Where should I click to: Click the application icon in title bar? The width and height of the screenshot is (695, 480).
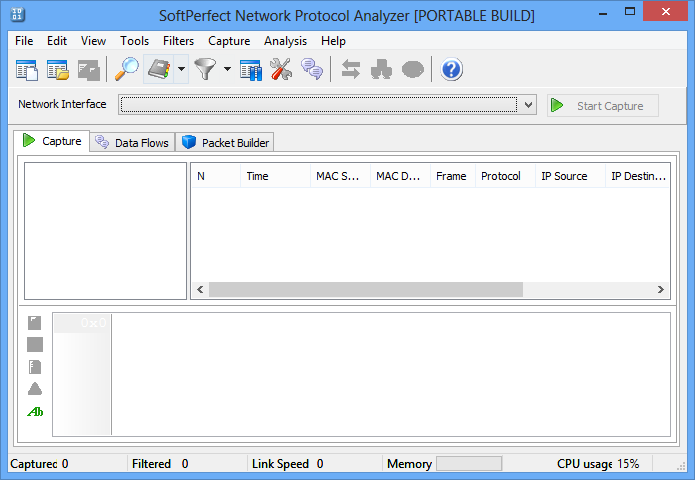click(x=17, y=14)
